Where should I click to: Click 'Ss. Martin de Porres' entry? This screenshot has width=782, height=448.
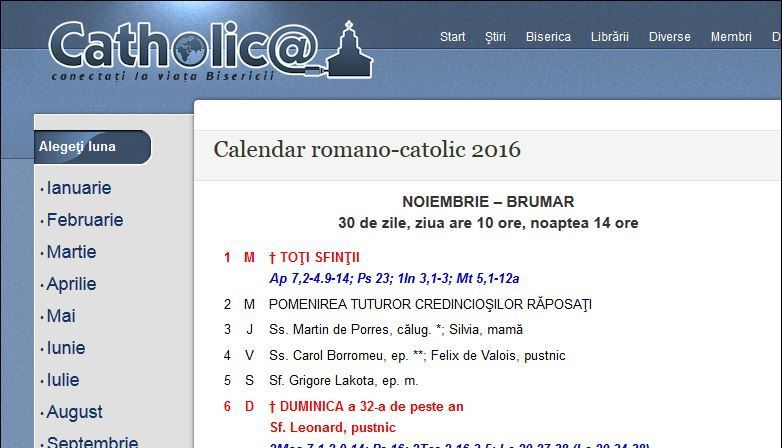click(395, 329)
